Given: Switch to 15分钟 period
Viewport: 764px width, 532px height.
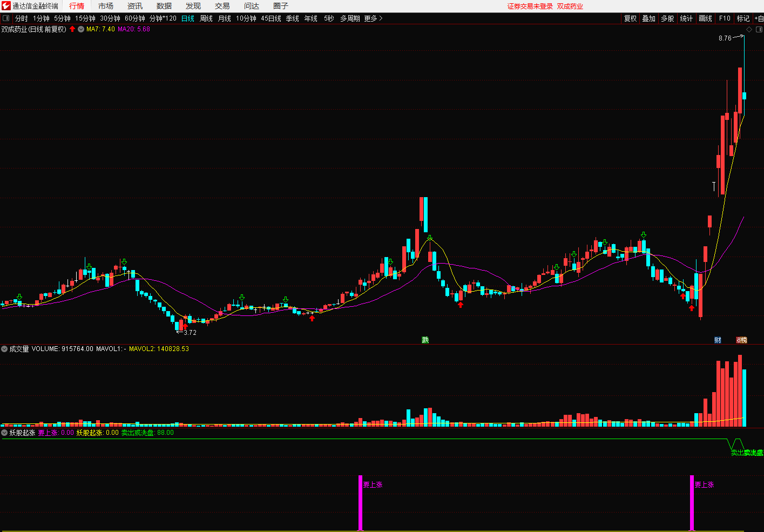Looking at the screenshot, I should point(85,18).
